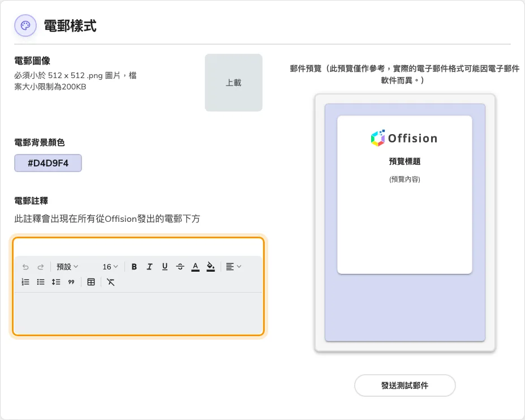Open the line height tool
The image size is (525, 420).
coord(56,282)
